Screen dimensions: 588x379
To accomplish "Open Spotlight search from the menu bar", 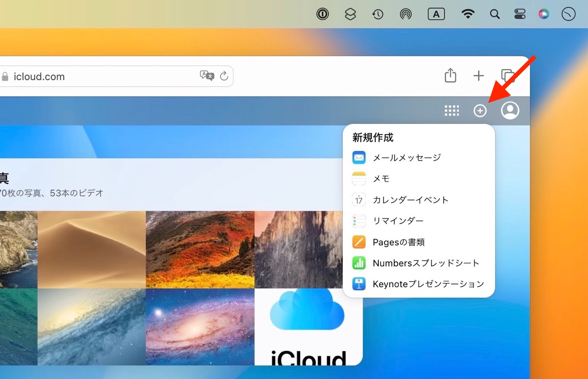I will [495, 14].
